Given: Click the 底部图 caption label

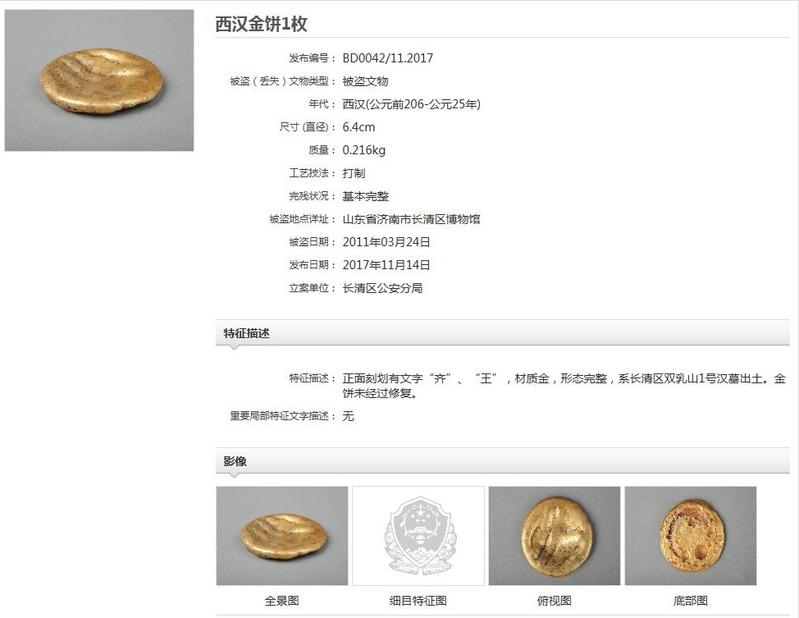Looking at the screenshot, I should (690, 601).
